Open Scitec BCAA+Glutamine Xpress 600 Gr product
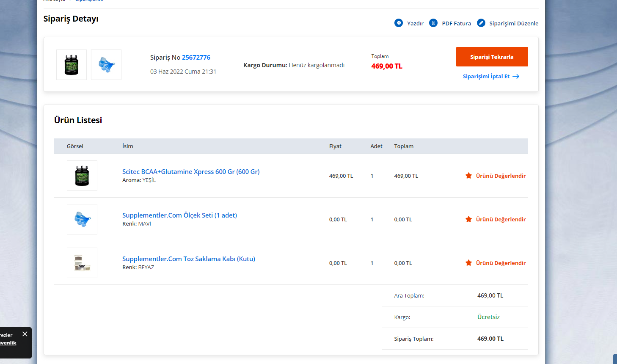Screen dimensions: 617x364 (x=191, y=172)
